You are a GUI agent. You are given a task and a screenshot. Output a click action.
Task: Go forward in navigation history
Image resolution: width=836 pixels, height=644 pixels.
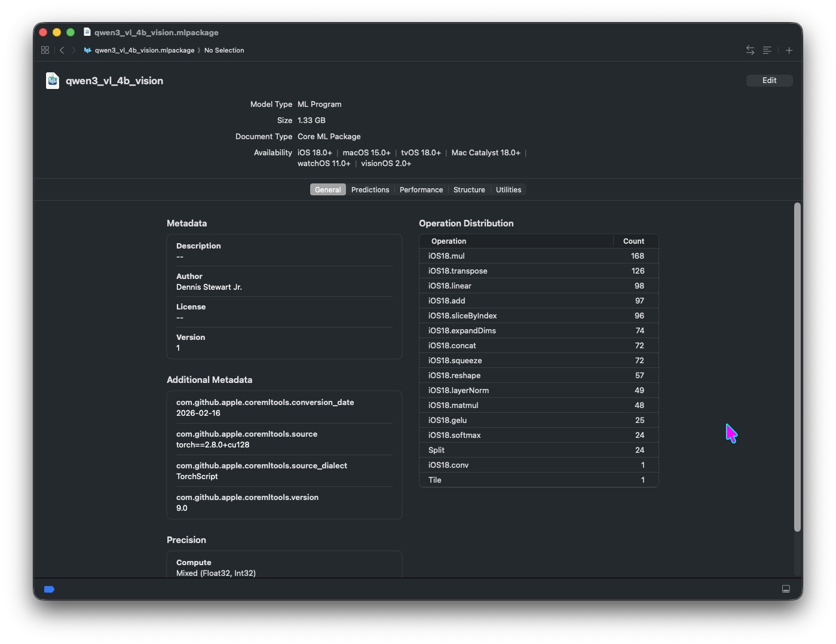coord(74,50)
